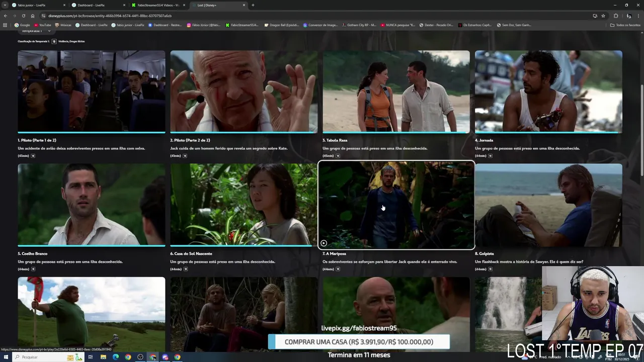
Task: Click the install app icon in address bar
Action: pyautogui.click(x=595, y=16)
